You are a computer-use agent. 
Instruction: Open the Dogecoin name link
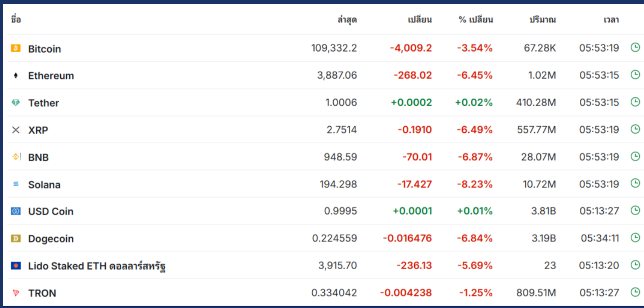51,238
